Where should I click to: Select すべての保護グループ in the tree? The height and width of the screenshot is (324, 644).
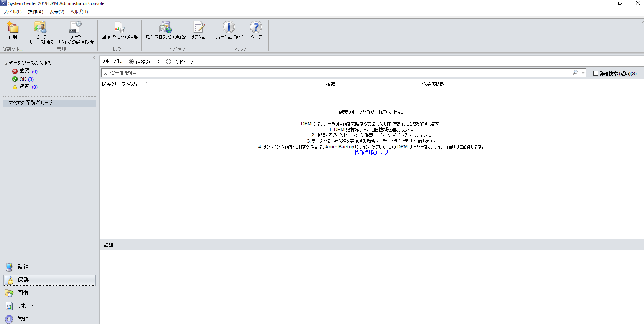[x=50, y=103]
